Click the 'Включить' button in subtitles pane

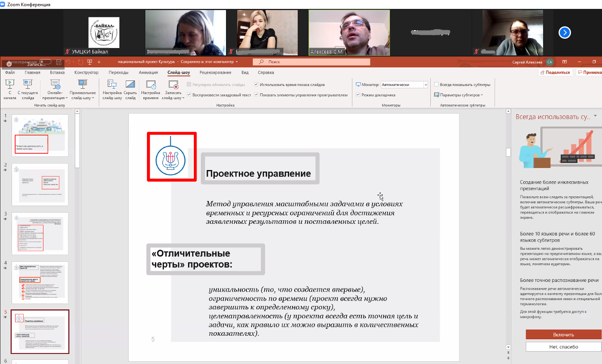[563, 335]
